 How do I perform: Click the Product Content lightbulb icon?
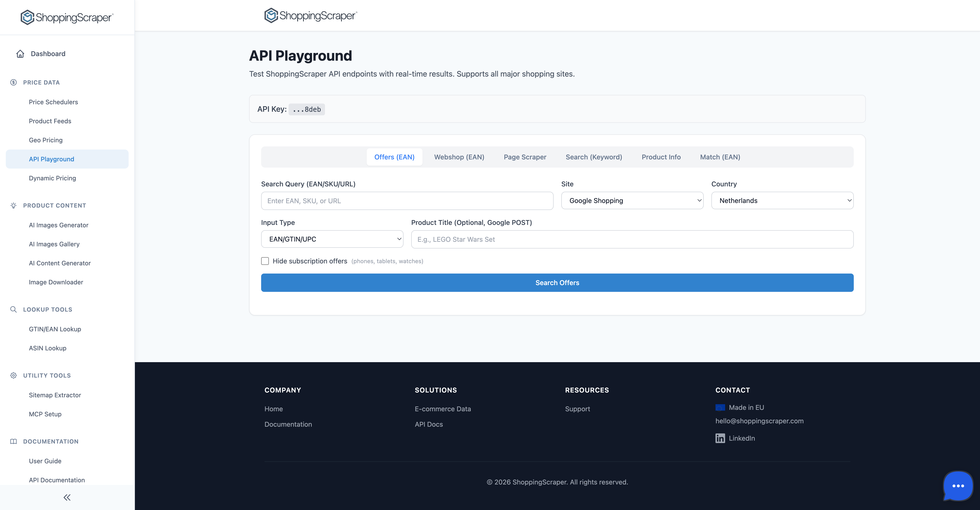point(13,205)
